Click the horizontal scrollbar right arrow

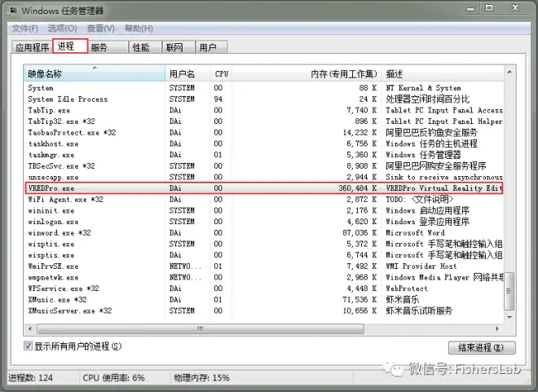[497, 329]
